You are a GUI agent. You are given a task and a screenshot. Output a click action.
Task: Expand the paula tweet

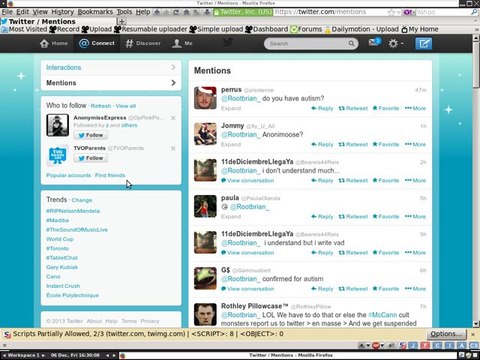[x=231, y=217]
